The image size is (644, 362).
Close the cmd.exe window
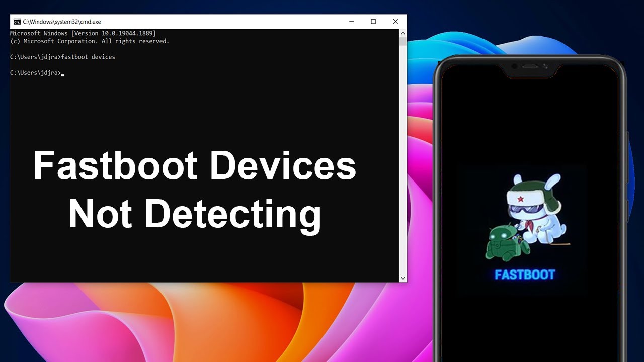(395, 22)
